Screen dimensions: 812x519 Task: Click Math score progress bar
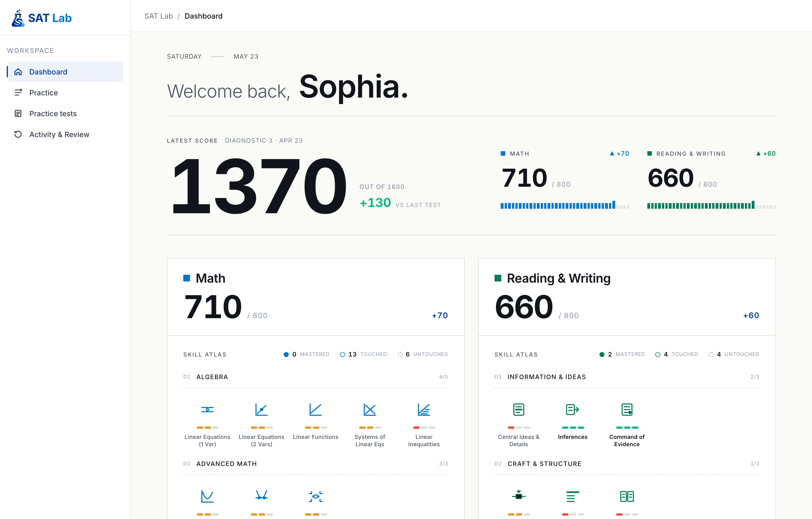565,205
